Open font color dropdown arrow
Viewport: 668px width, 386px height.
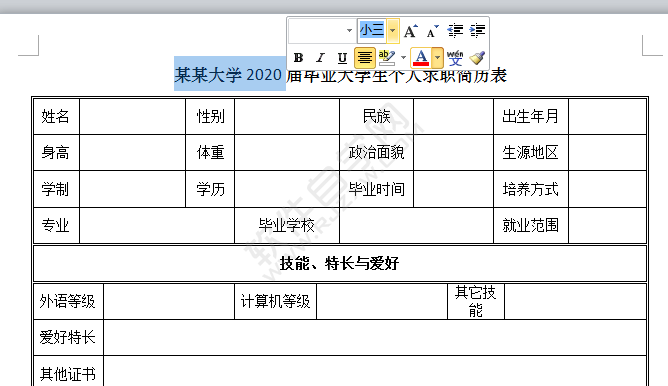click(x=437, y=58)
